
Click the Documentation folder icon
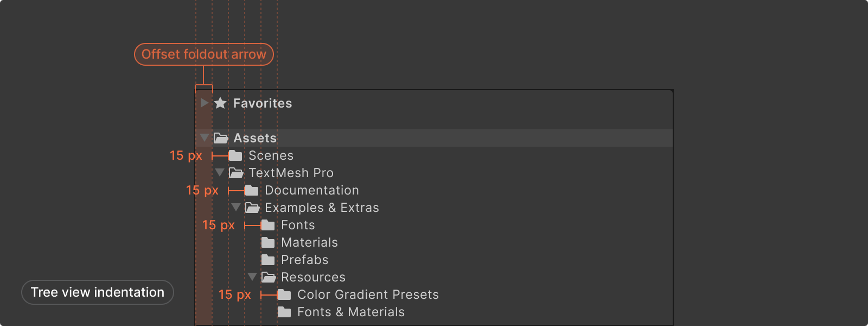pos(252,191)
